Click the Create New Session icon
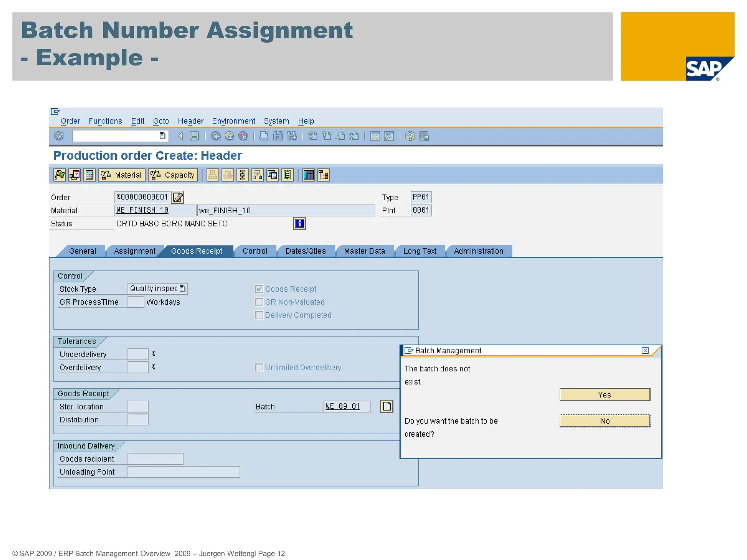Image resolution: width=747 pixels, height=560 pixels. coord(375,136)
